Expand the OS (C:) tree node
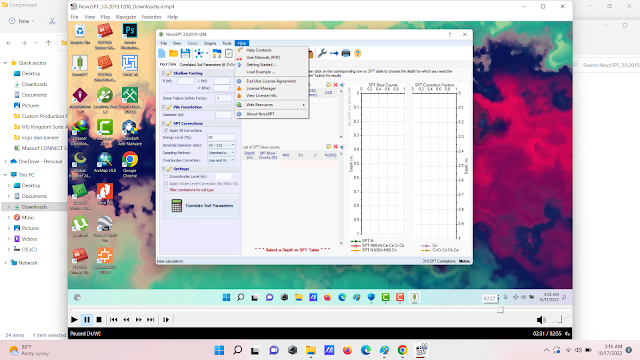Screen dimensions: 640x360 point(9,249)
